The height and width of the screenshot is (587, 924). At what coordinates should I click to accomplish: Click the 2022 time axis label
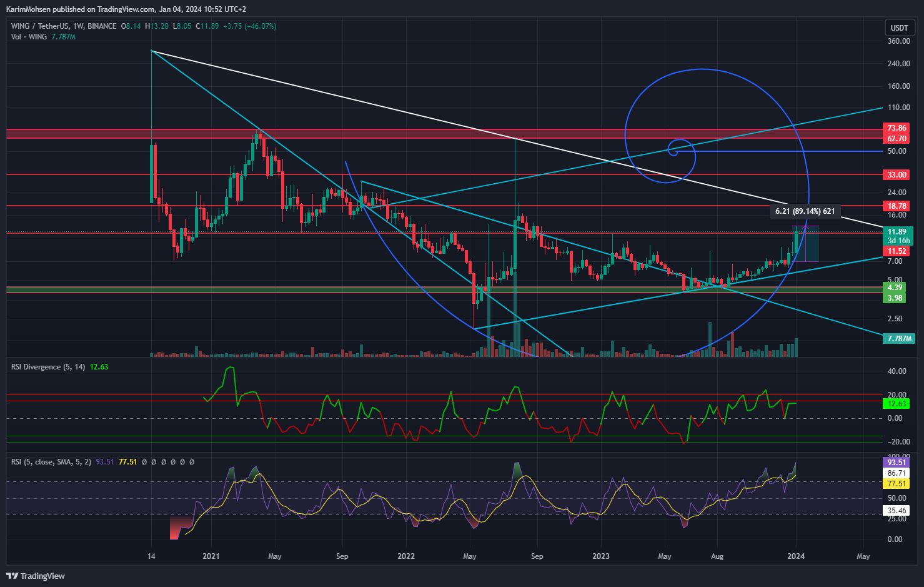406,556
